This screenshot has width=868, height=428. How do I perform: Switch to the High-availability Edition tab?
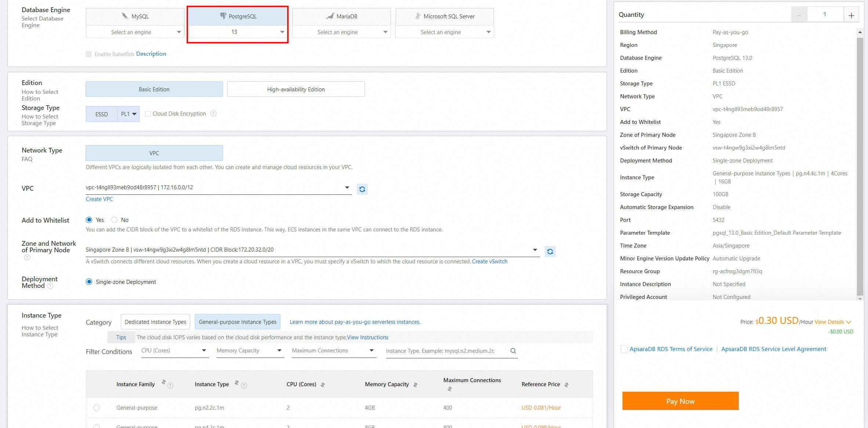(295, 89)
